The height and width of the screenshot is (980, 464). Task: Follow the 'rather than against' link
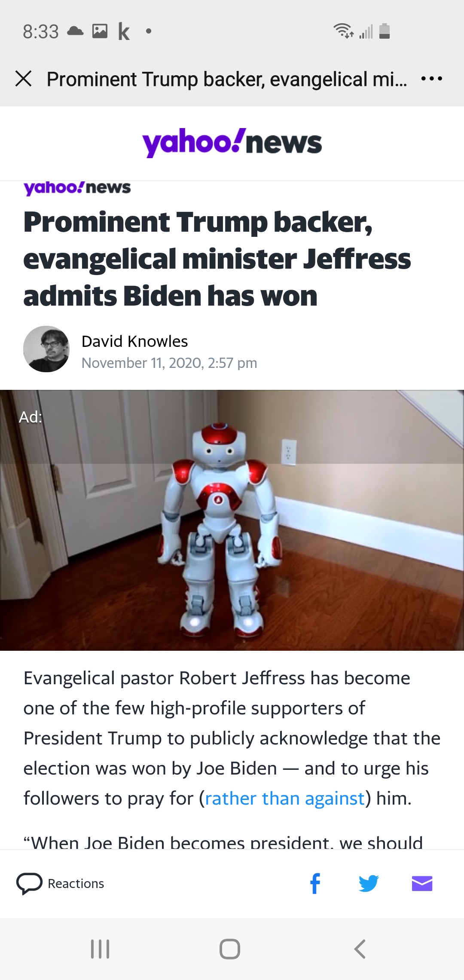pos(285,798)
